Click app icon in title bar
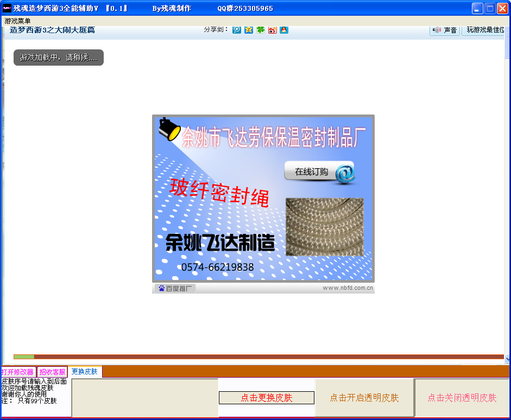 point(7,8)
